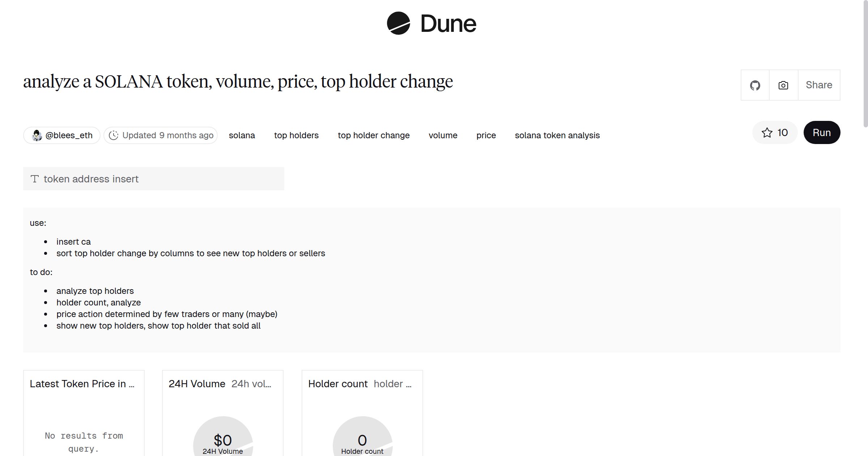Click the Updated 9 months ago chip
The image size is (868, 456).
[x=161, y=135]
